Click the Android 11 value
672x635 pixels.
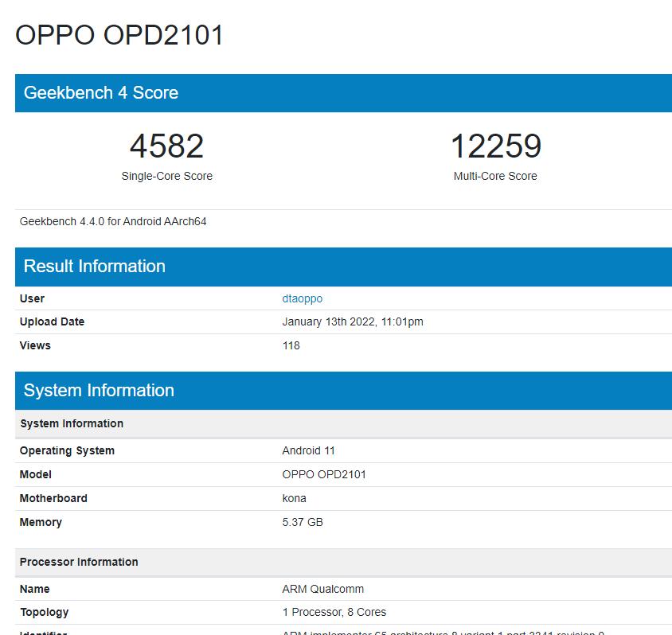point(309,450)
